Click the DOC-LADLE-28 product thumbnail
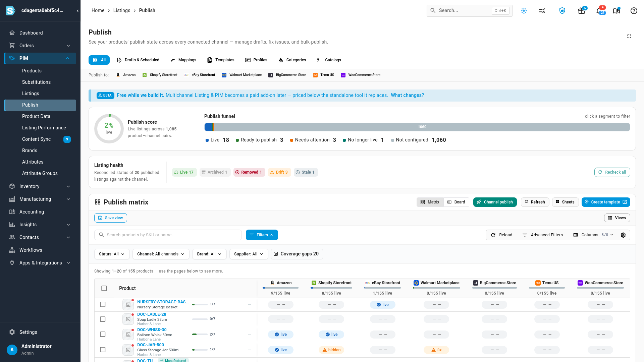This screenshot has height=362, width=644. 128,319
